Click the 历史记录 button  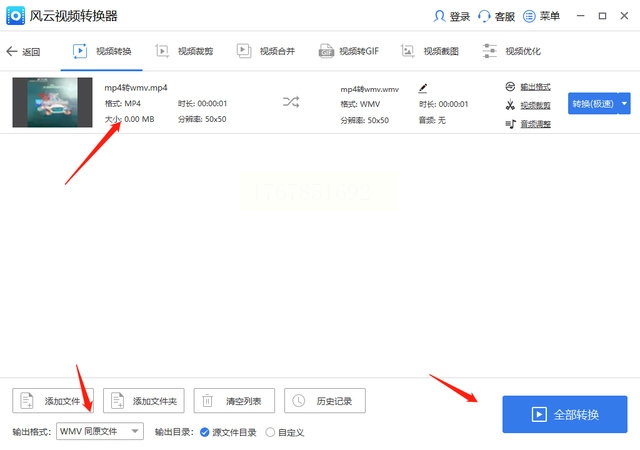(x=325, y=401)
